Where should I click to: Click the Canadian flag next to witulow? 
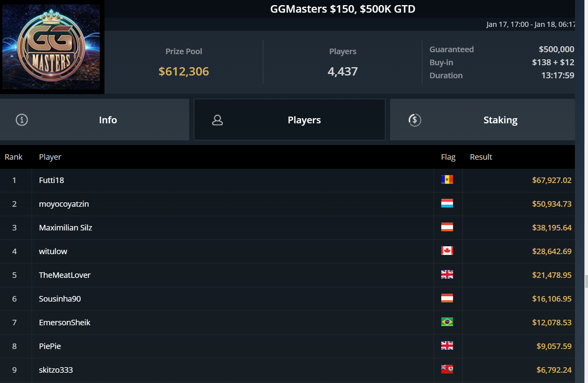coord(447,251)
